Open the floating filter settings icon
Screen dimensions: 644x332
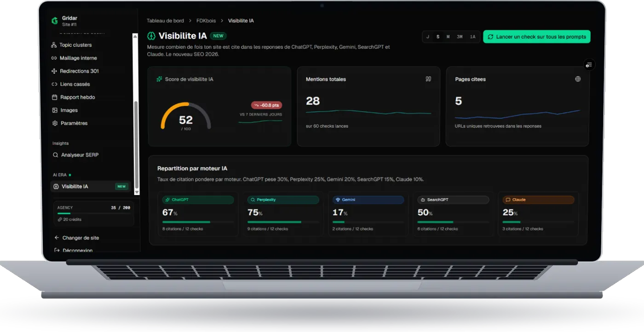589,65
